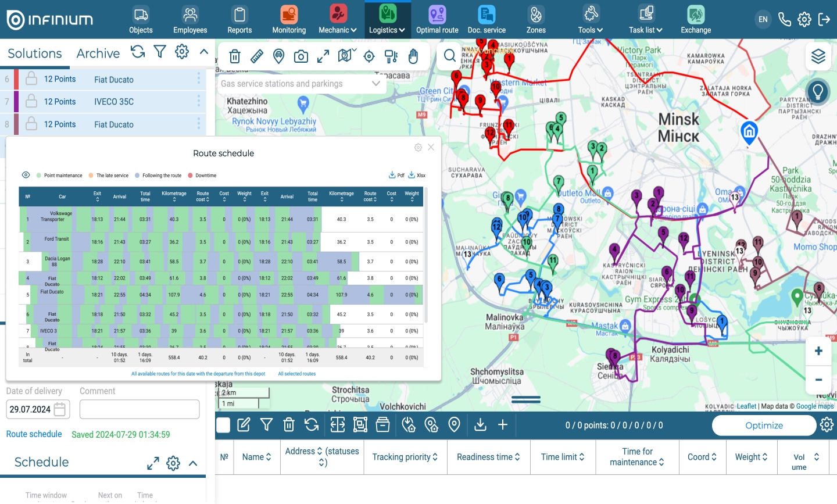
Task: Open the Monitoring module
Action: click(289, 19)
